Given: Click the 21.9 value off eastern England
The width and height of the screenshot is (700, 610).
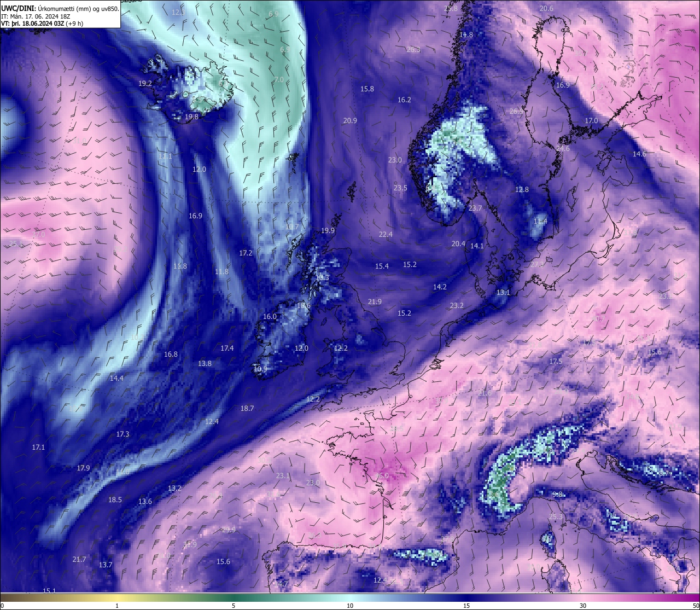Looking at the screenshot, I should (x=375, y=301).
